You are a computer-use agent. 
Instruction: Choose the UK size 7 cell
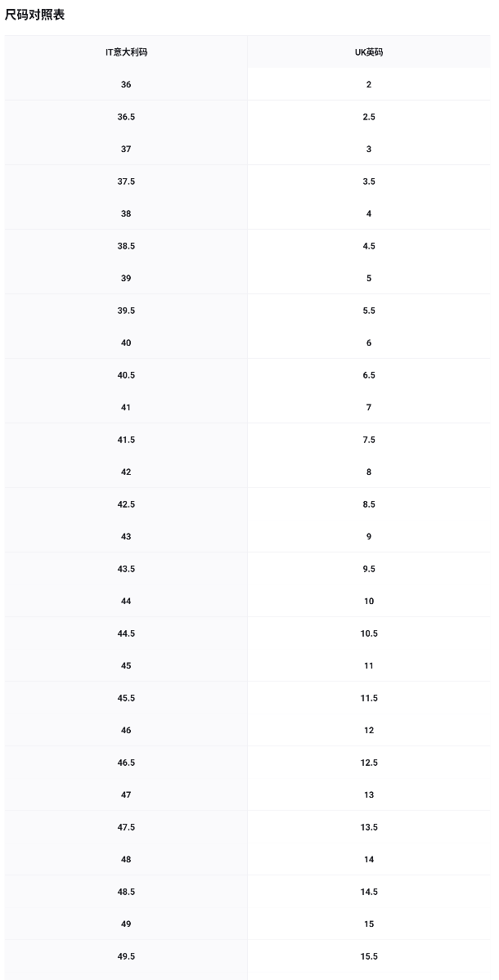[x=369, y=408]
